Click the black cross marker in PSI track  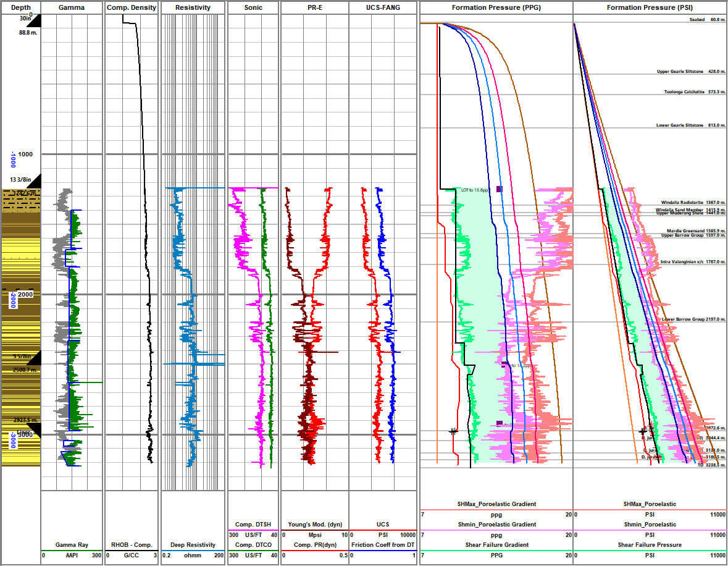coord(643,431)
